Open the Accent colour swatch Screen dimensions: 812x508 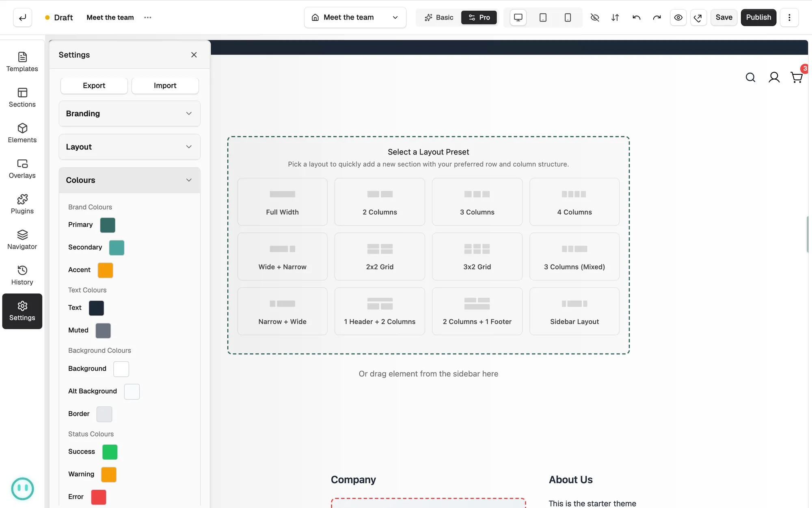point(105,270)
